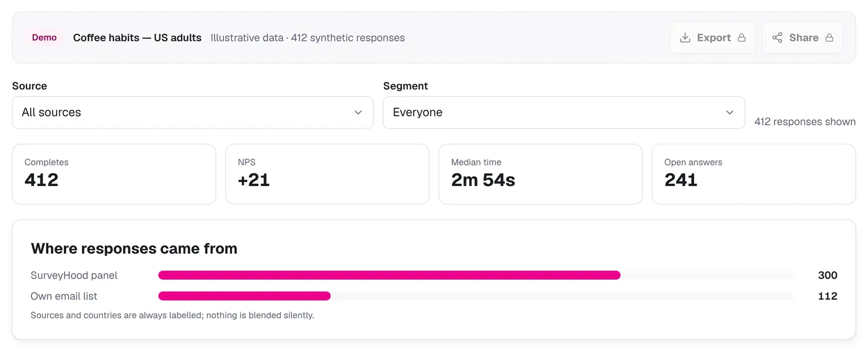Click the Export button label
The width and height of the screenshot is (868, 352).
714,38
